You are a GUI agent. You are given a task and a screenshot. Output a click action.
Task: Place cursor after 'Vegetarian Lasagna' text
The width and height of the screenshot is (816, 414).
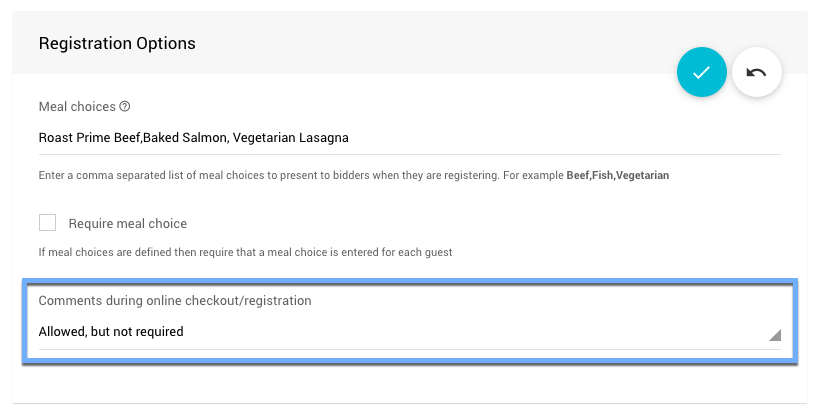(x=350, y=138)
